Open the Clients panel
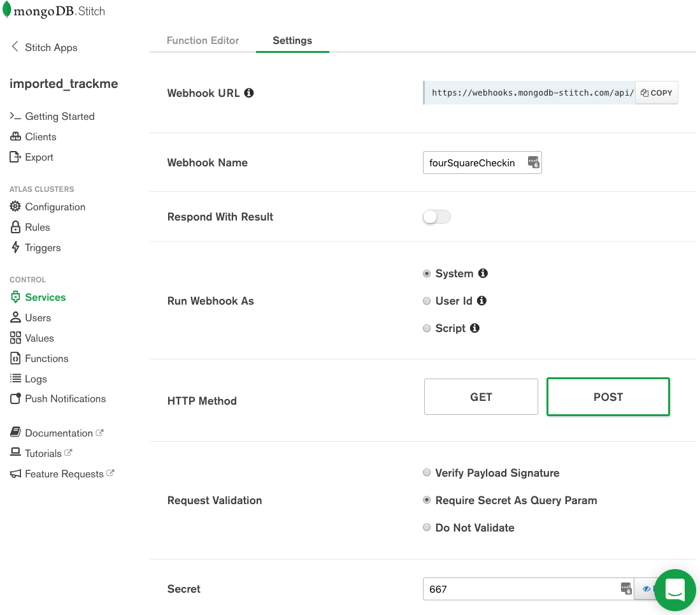The image size is (700, 615). point(40,136)
